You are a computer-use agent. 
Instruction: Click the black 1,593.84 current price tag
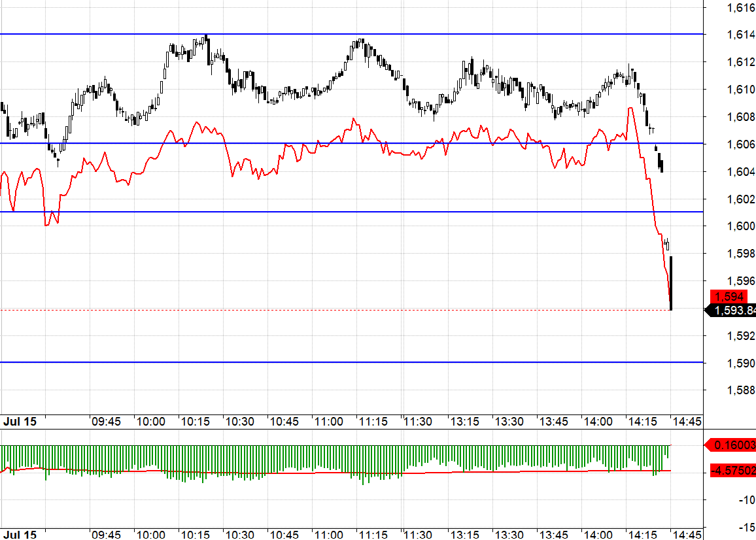[731, 311]
